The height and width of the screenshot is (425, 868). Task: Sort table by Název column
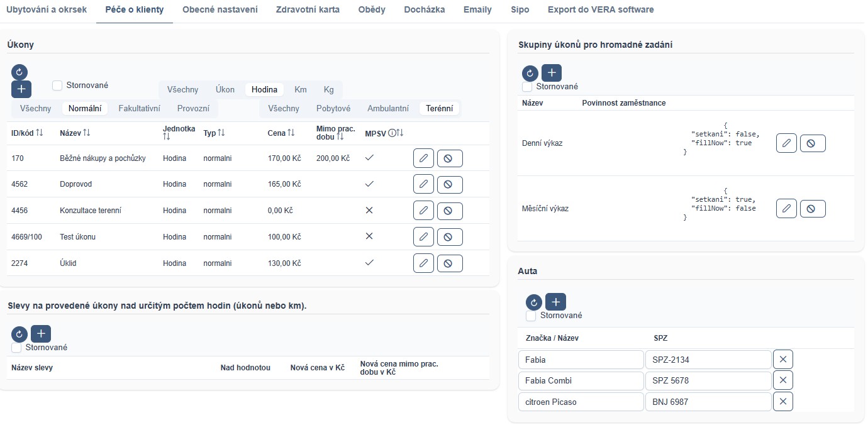coord(87,133)
